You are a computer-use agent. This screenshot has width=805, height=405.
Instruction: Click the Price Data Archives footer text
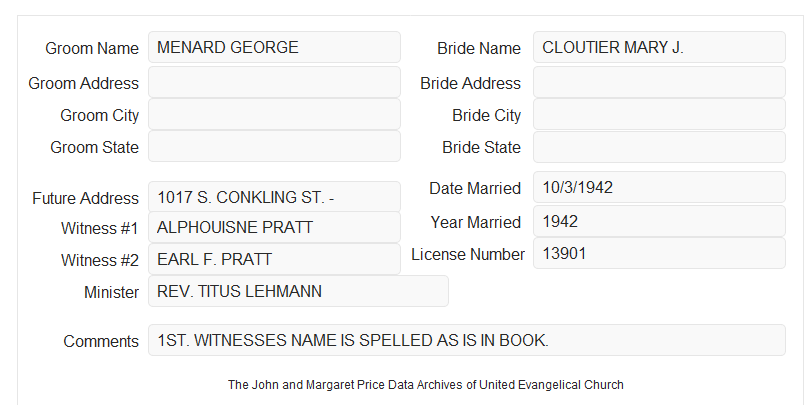(426, 384)
